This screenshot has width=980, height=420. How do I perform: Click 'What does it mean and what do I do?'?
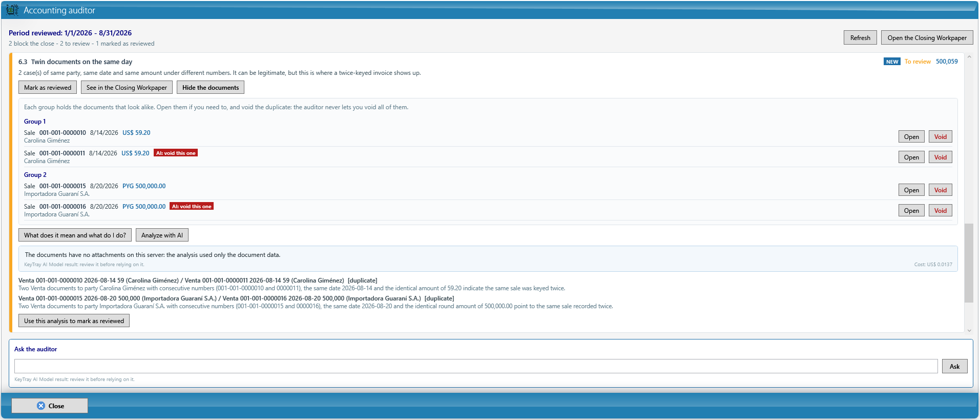click(x=75, y=235)
